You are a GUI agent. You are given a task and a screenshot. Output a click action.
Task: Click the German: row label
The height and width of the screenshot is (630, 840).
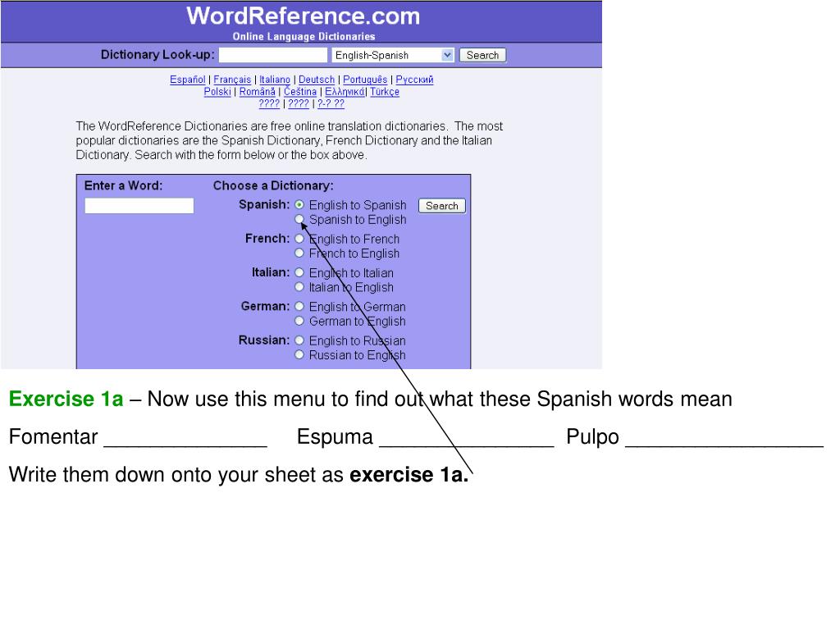[x=265, y=306]
